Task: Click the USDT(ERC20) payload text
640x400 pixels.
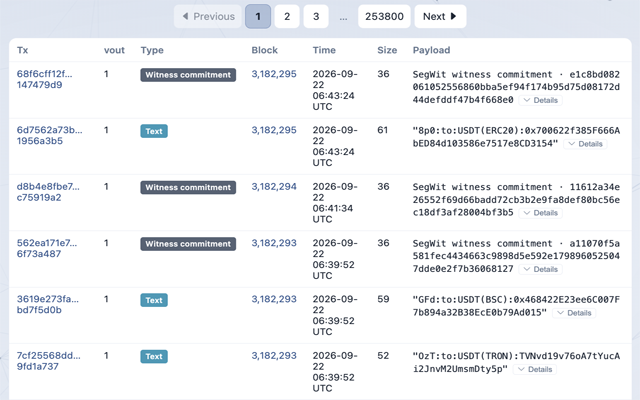Action: [516, 137]
